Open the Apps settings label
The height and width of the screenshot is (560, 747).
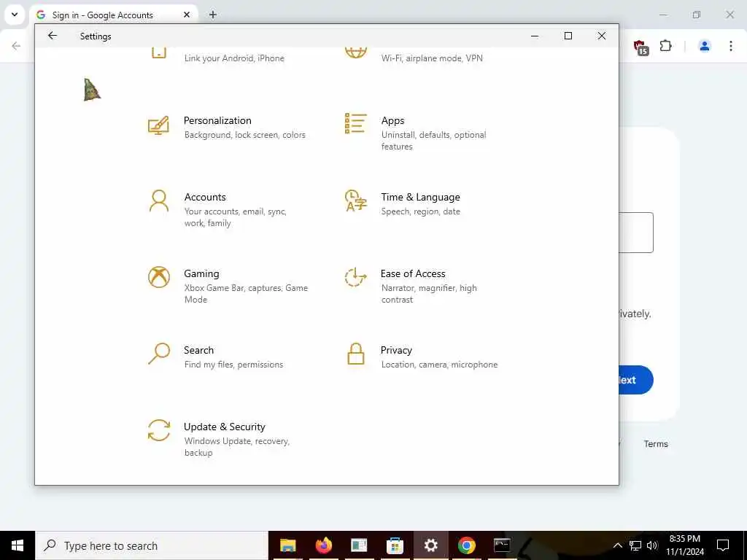click(392, 120)
